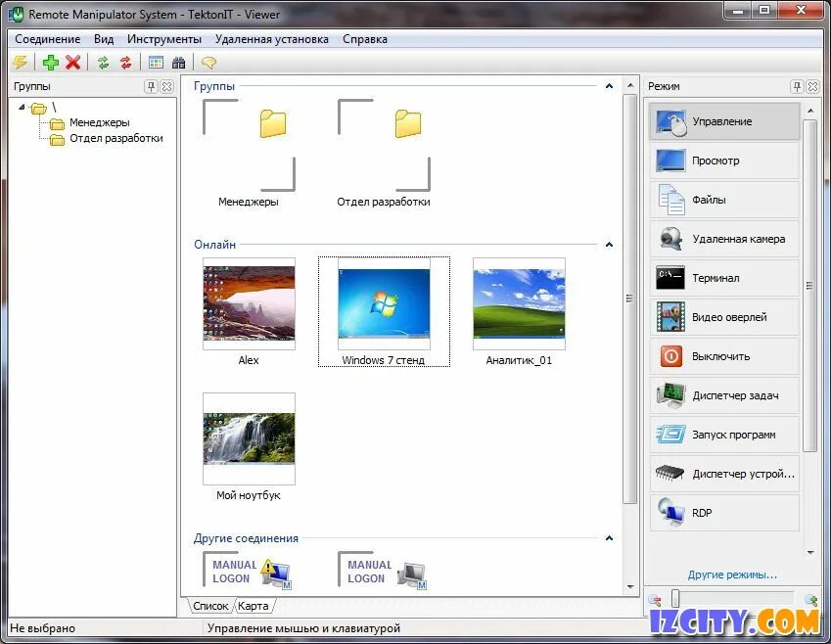Viewport: 831px width, 644px height.
Task: Select the Запуск программ mode
Action: (724, 435)
